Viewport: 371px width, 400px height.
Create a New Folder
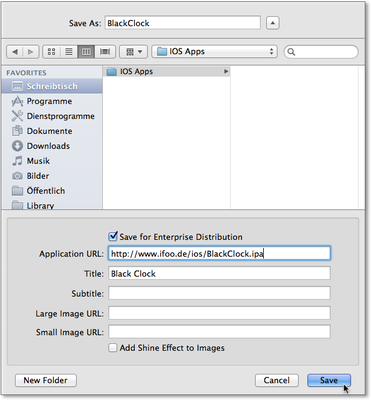tap(46, 380)
